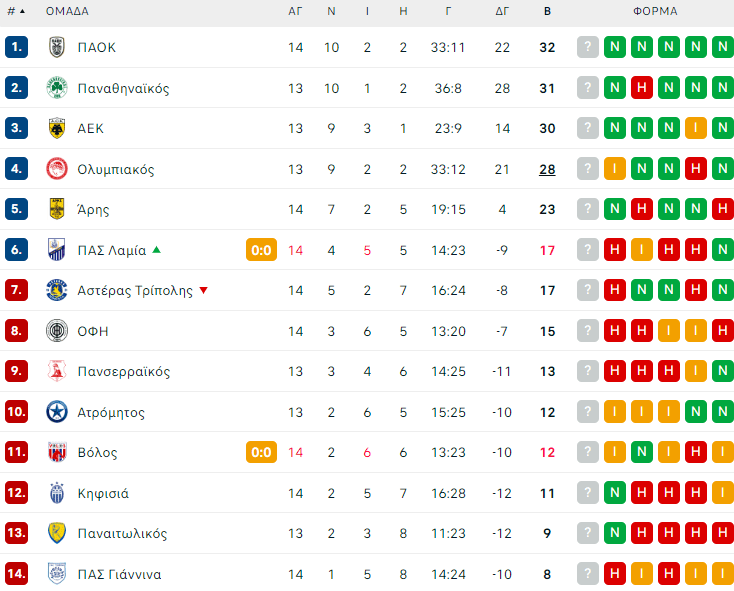Screen dimensions: 734x591
Task: Click the ΟΦΗ round crest icon
Action: click(x=57, y=331)
